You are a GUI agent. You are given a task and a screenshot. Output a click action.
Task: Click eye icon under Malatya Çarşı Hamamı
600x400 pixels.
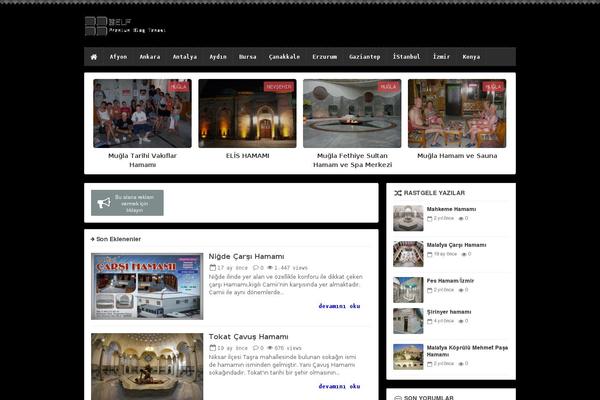(x=464, y=254)
